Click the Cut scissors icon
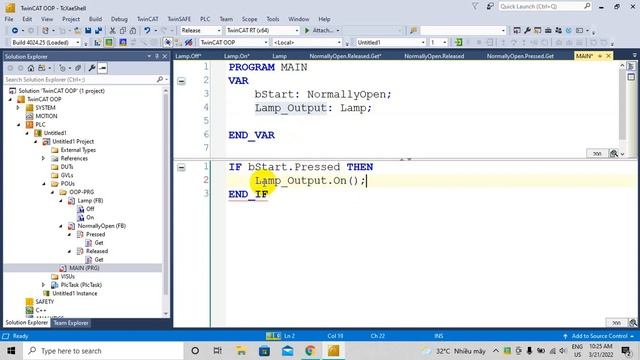 coord(113,31)
